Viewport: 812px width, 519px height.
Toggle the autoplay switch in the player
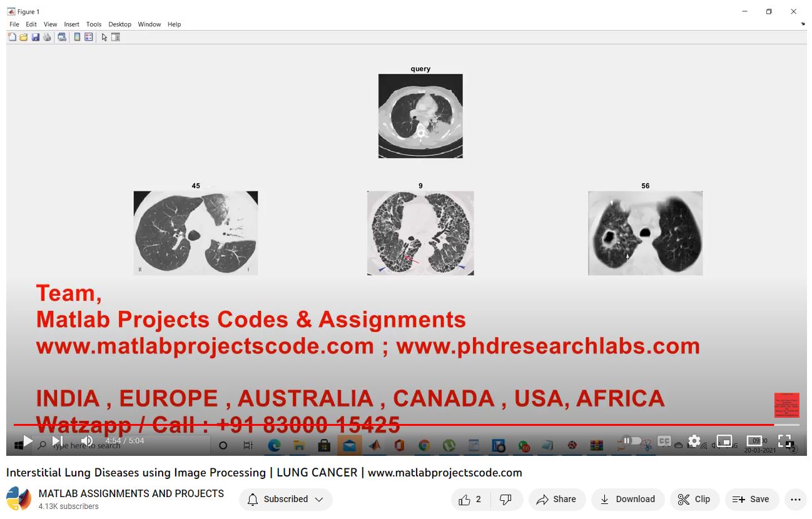click(x=631, y=441)
